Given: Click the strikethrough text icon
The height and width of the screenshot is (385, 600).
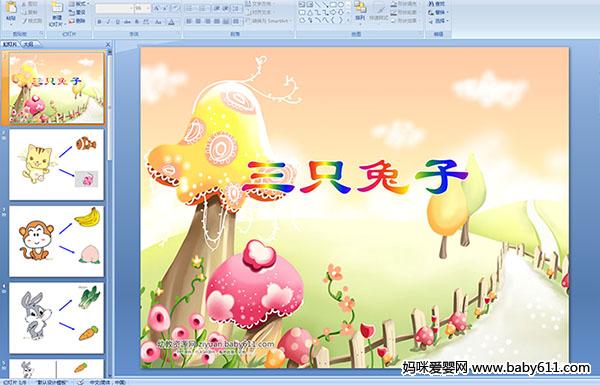Looking at the screenshot, I should pos(127,22).
